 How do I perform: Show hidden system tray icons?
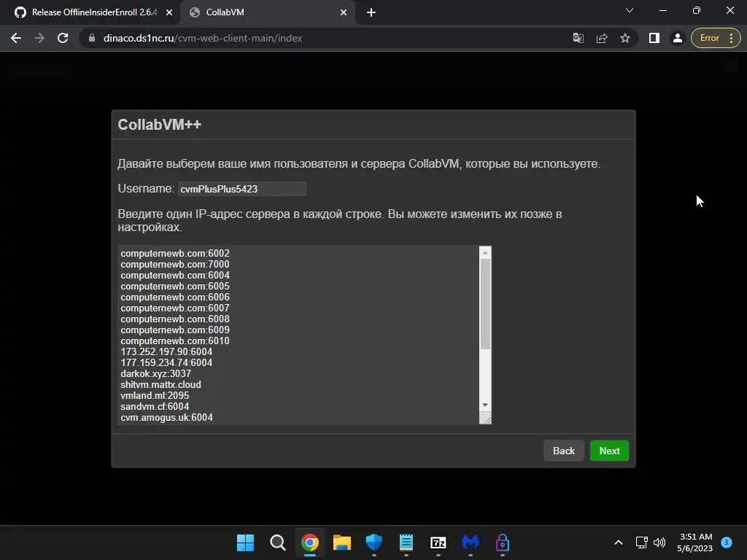point(619,542)
